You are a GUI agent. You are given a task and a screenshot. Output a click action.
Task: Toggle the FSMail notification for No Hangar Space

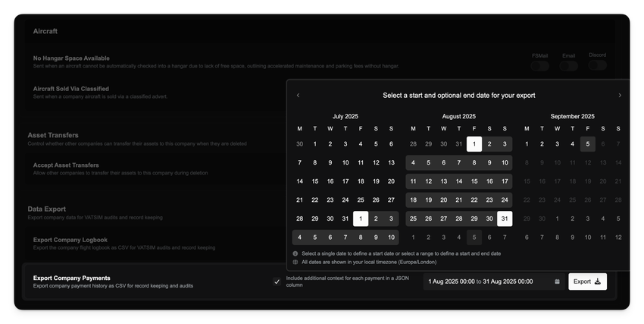tap(539, 66)
